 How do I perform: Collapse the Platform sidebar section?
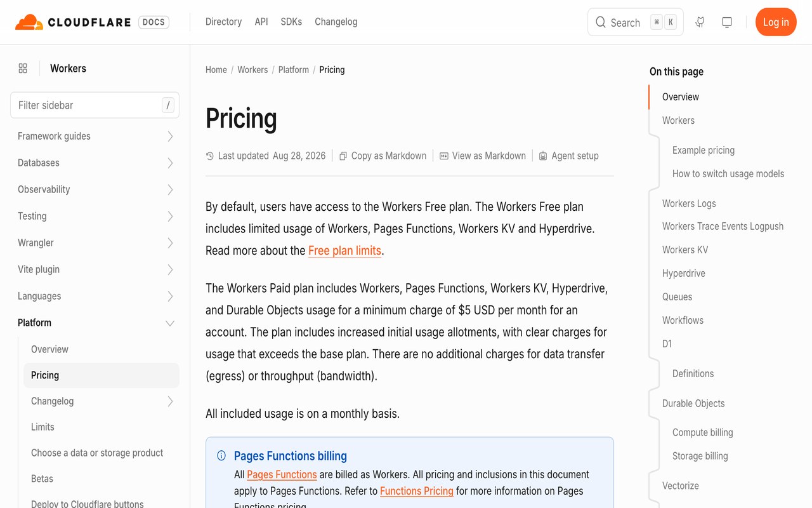click(95, 323)
